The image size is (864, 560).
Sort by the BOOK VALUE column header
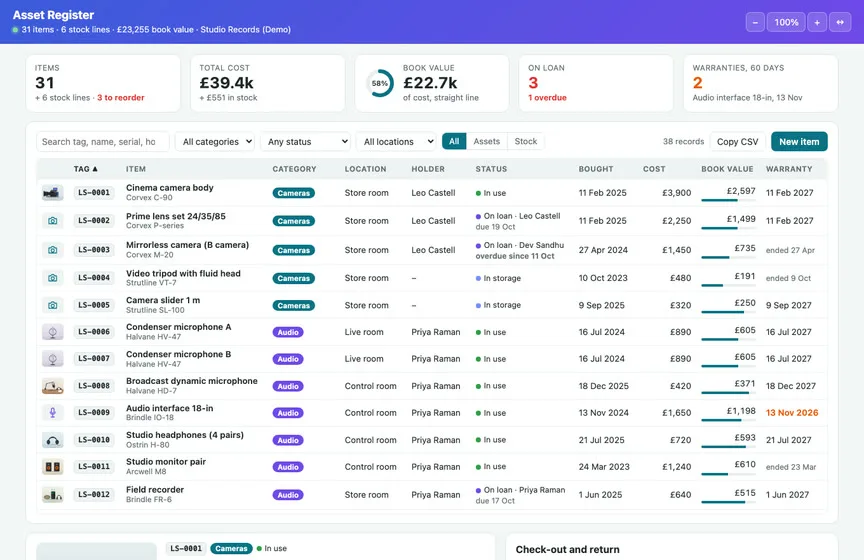click(x=727, y=169)
